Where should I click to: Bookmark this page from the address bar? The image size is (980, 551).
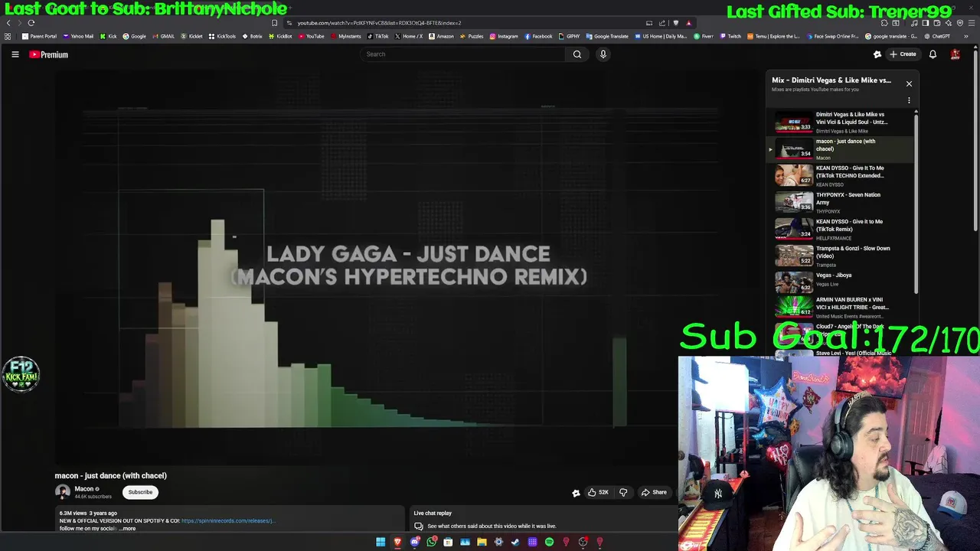274,23
